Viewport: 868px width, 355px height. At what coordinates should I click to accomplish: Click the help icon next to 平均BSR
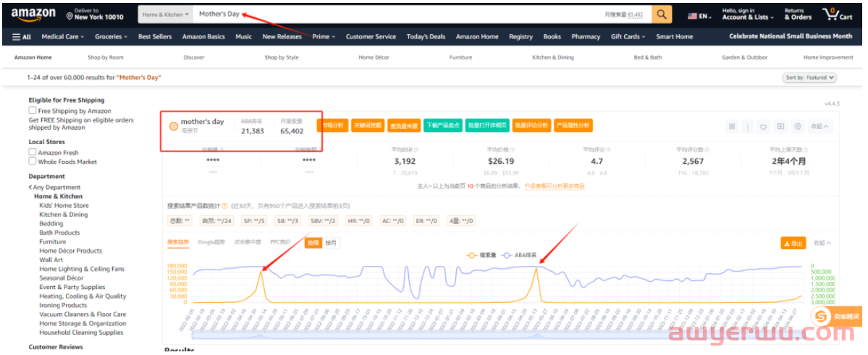tap(416, 149)
